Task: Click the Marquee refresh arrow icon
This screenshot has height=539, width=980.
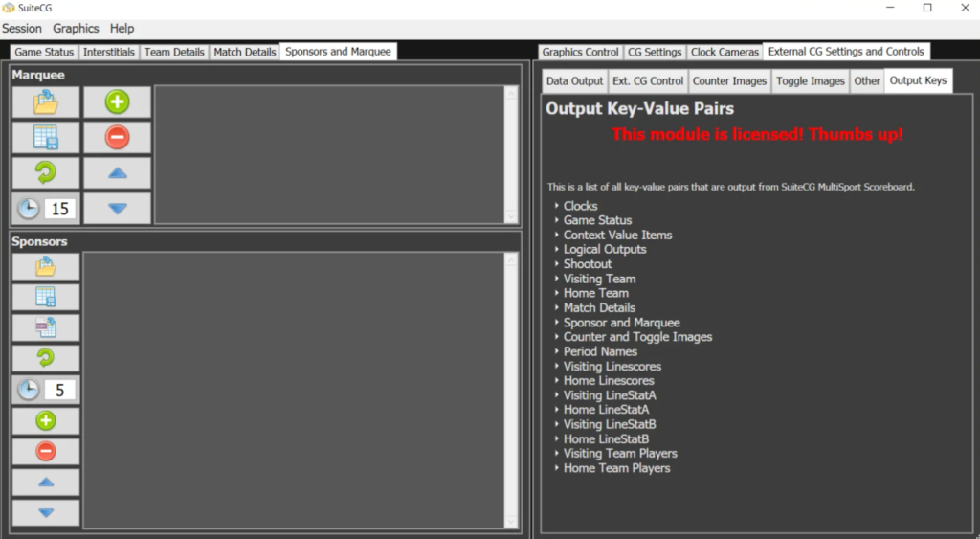Action: (x=46, y=172)
